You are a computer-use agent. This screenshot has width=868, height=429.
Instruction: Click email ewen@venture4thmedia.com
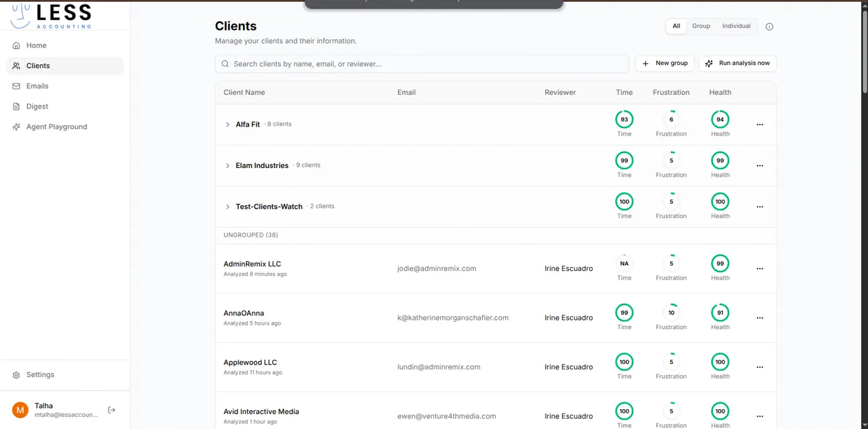447,416
